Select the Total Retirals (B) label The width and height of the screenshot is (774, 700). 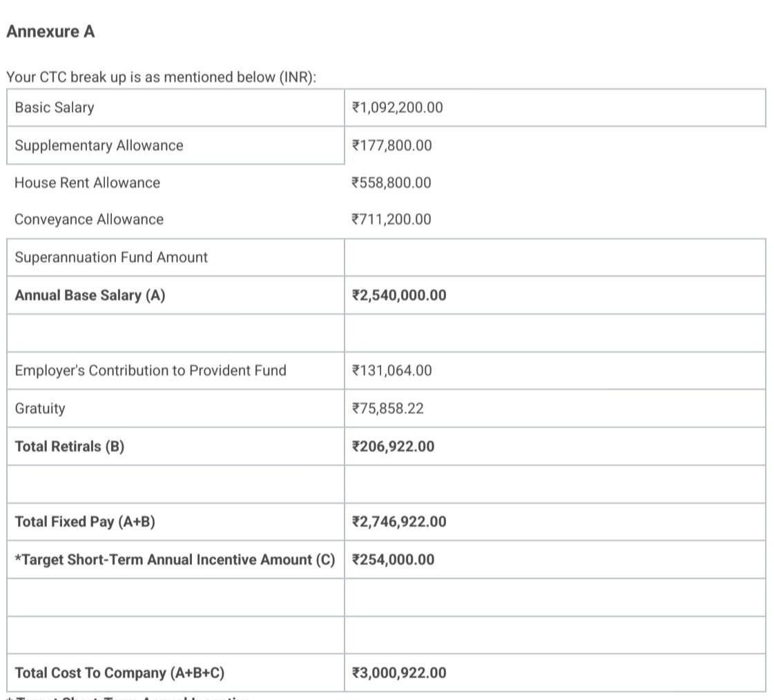(x=70, y=446)
